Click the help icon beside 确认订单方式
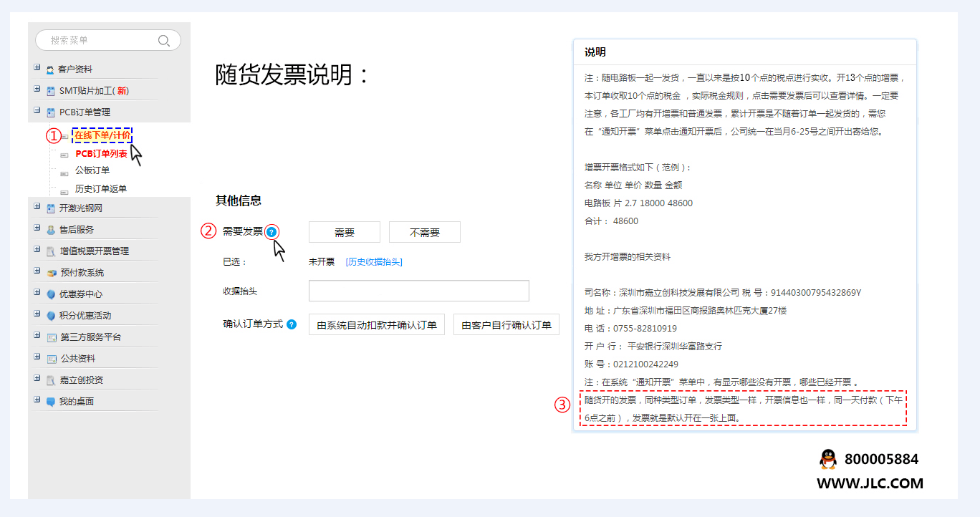Screen dimensions: 980x517 pos(292,324)
